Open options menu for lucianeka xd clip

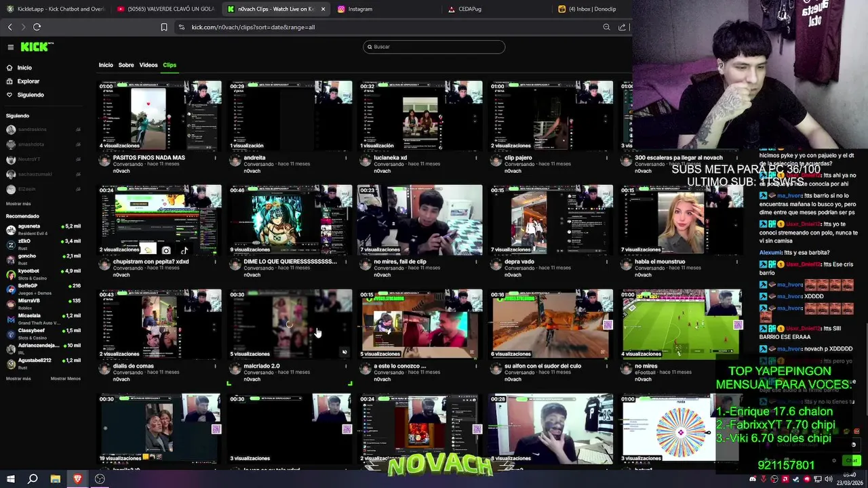click(476, 158)
